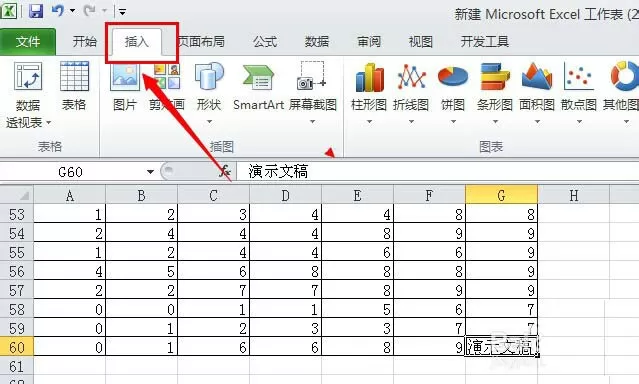Expand the 折线图 dropdown arrow

point(411,121)
